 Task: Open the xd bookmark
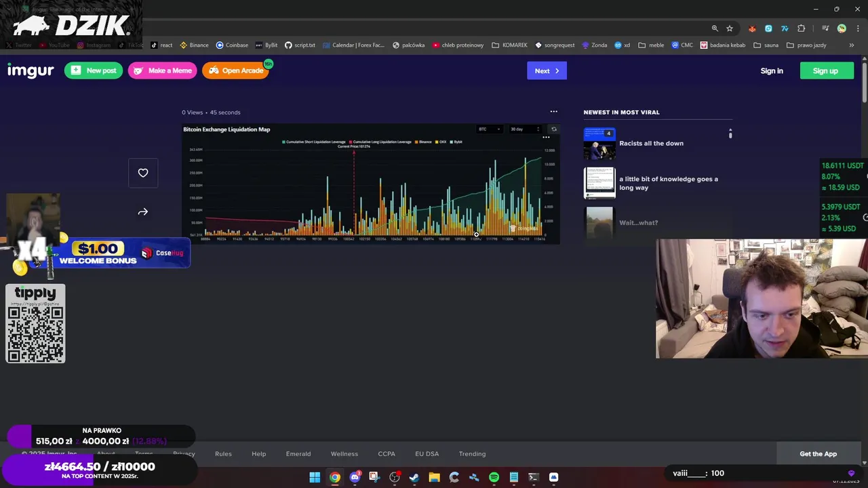(x=622, y=45)
